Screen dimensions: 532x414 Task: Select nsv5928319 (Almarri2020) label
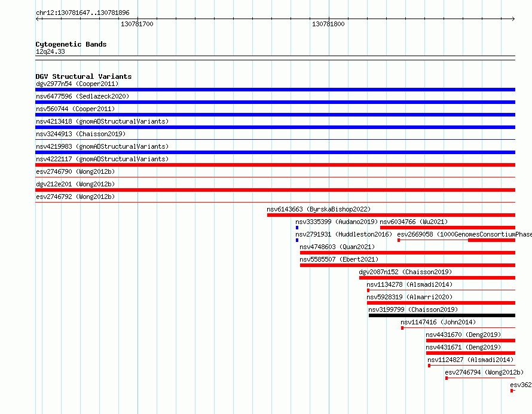pos(409,297)
